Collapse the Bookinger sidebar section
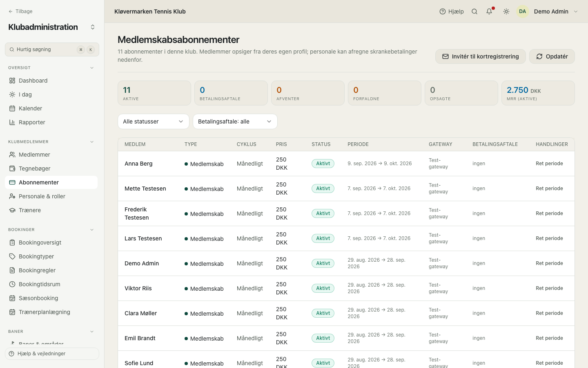 tap(92, 230)
